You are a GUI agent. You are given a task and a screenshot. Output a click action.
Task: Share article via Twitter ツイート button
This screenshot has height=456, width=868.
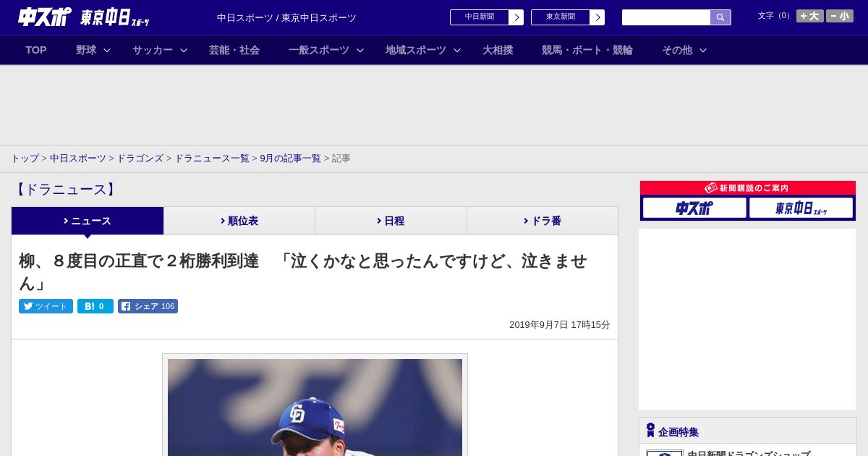(x=46, y=306)
